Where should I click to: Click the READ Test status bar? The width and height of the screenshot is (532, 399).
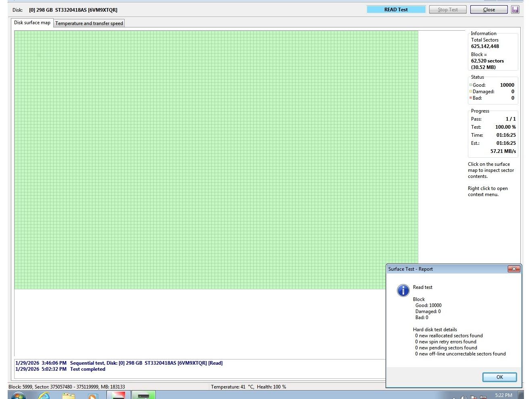pyautogui.click(x=396, y=10)
